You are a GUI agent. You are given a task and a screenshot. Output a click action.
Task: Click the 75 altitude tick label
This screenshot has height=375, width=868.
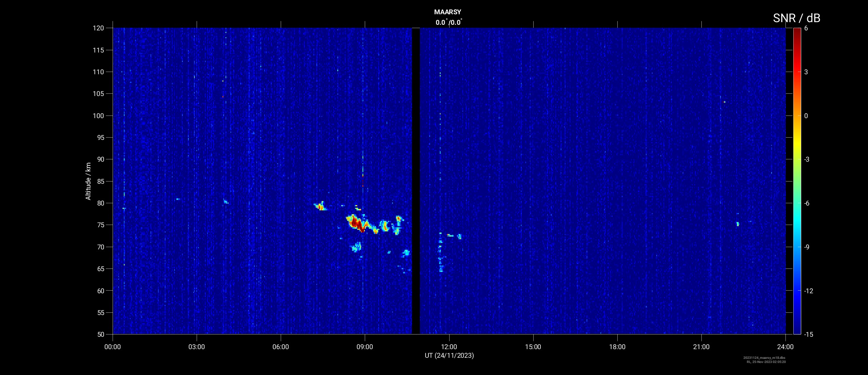tap(100, 225)
